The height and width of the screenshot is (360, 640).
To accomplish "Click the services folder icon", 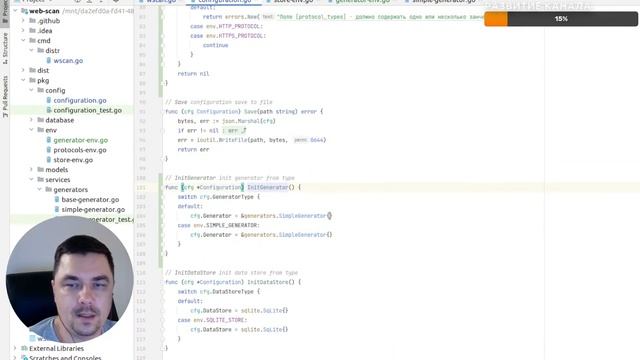I will [40, 180].
